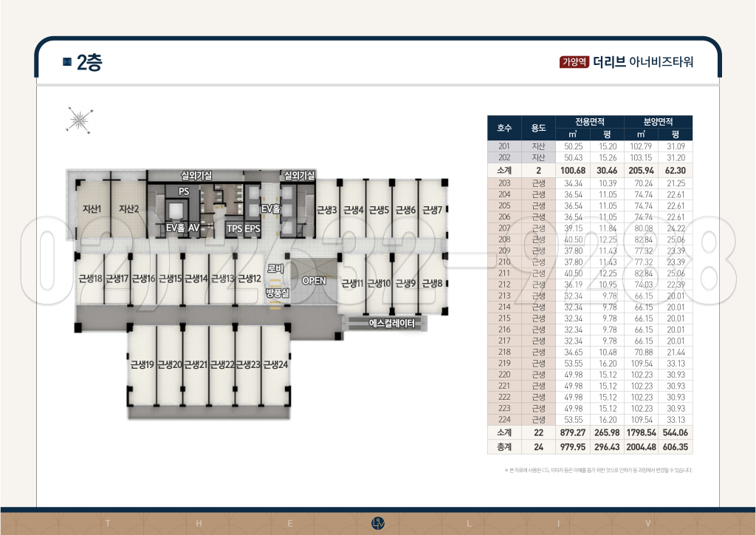
Task: Click value 103.15 in row 202
Action: pos(642,157)
